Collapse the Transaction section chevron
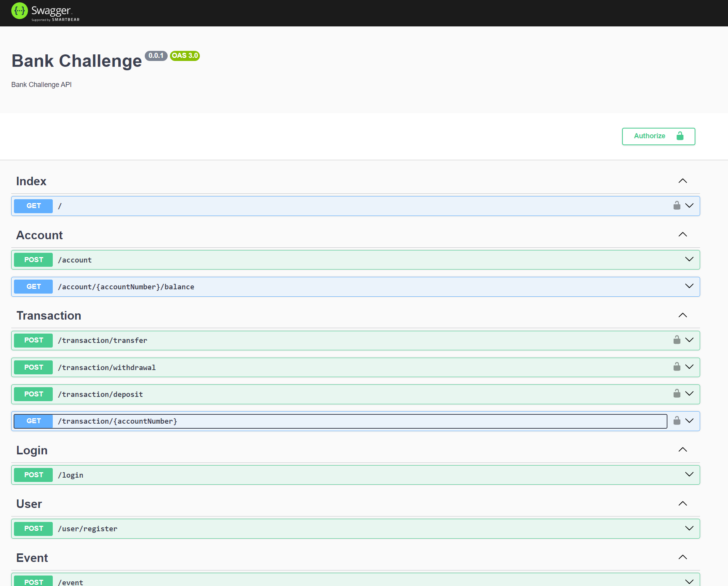Screen dimensions: 728x586 [683, 315]
